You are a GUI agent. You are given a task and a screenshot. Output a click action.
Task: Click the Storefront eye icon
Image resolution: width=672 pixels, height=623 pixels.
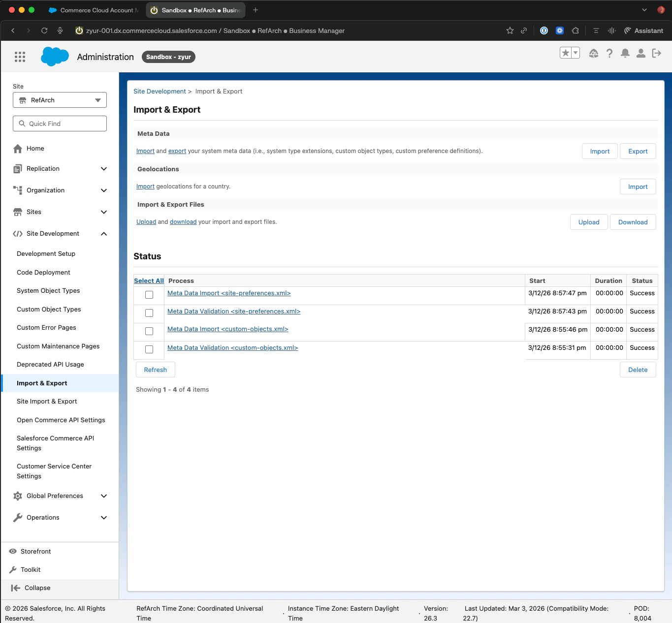13,551
